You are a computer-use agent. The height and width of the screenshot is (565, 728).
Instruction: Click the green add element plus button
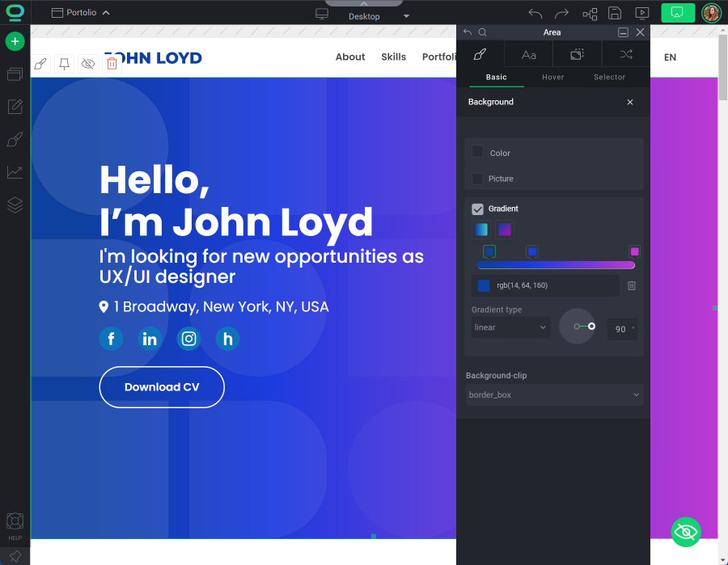pyautogui.click(x=15, y=41)
